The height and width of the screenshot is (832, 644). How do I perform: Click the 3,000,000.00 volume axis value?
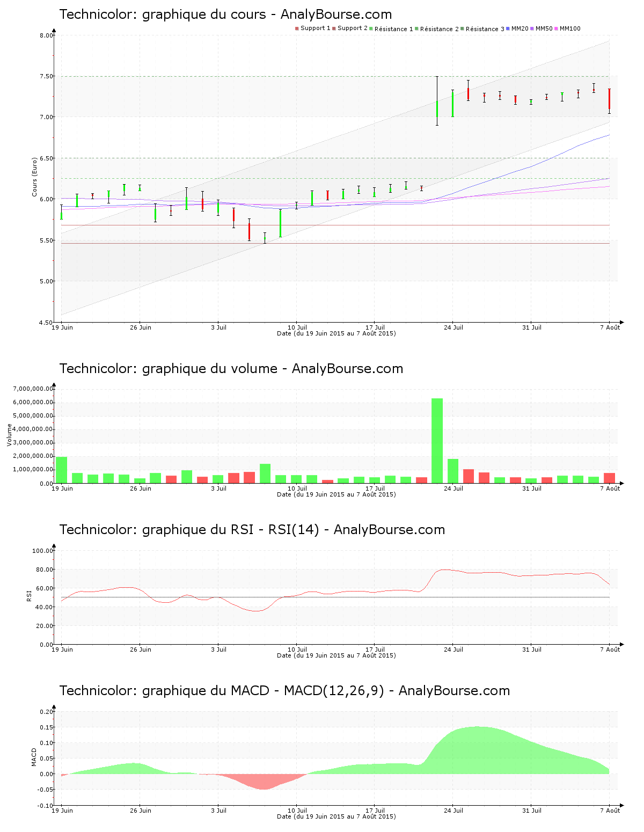coord(33,443)
